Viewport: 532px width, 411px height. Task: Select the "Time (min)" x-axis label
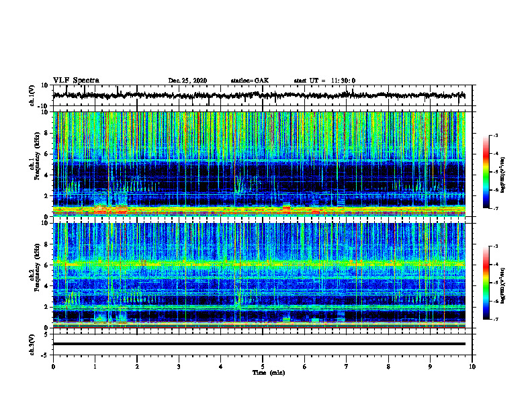coord(269,373)
